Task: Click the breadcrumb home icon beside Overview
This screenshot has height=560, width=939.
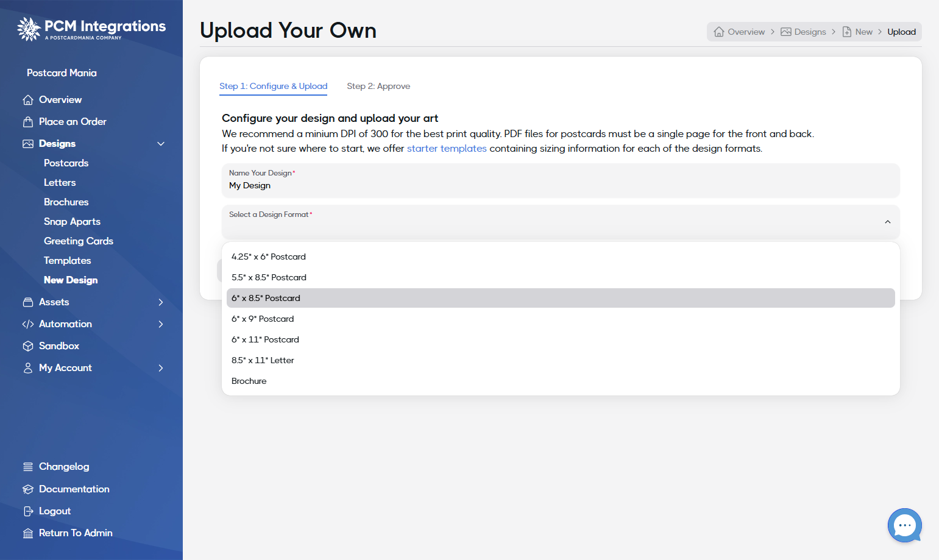Action: 719,32
